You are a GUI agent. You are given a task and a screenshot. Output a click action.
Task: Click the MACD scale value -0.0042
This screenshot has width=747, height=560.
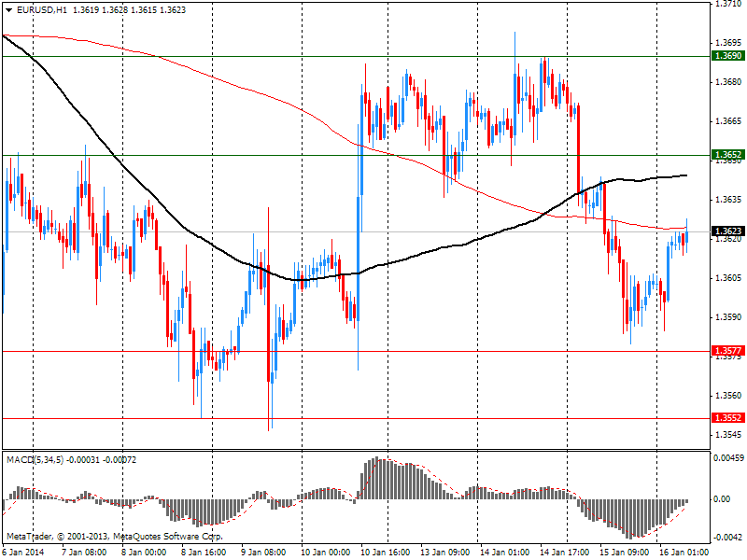[728, 538]
